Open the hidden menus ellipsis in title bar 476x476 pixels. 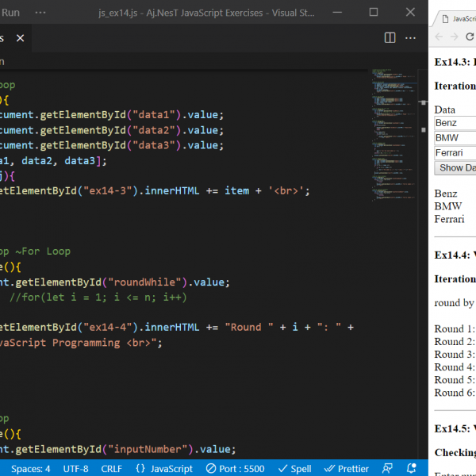40,13
